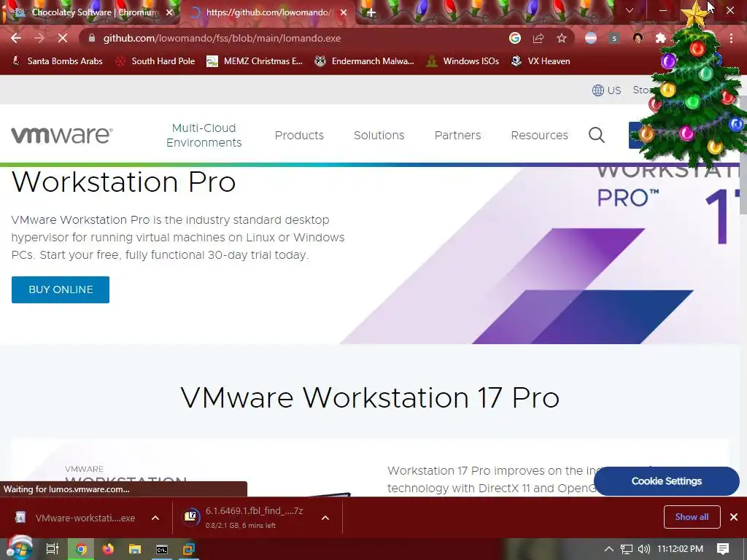Viewport: 747px width, 560px height.
Task: Show hidden system tray icons
Action: tap(608, 549)
